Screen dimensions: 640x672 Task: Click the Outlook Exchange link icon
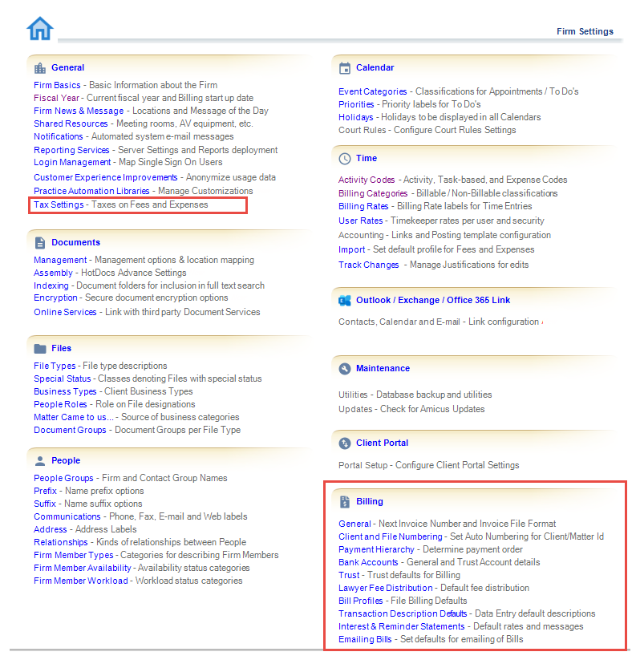click(x=345, y=301)
